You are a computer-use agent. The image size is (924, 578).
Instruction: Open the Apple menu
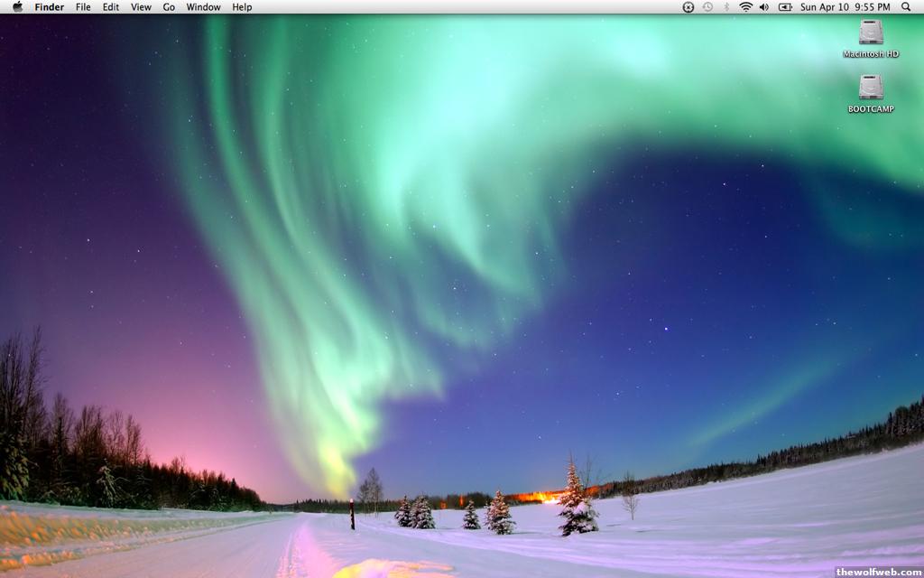tap(17, 7)
